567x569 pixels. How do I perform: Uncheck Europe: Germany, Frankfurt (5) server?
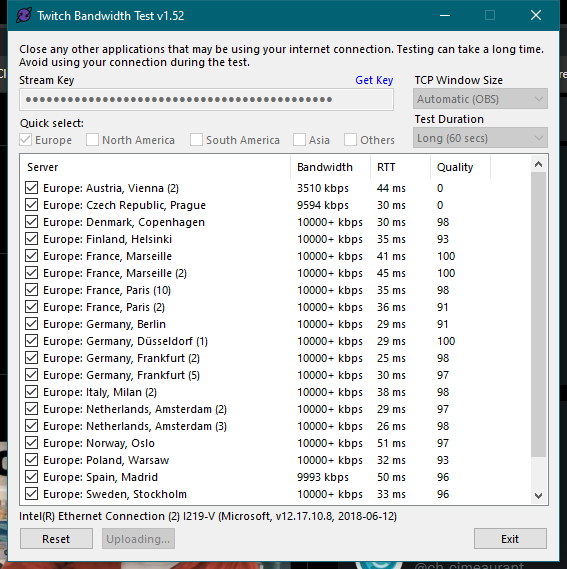pos(32,375)
